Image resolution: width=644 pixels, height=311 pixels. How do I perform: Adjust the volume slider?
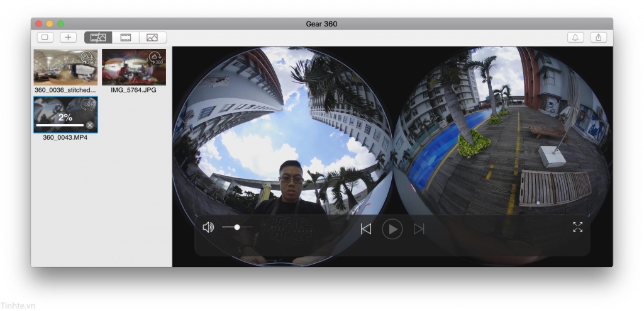[x=237, y=227]
